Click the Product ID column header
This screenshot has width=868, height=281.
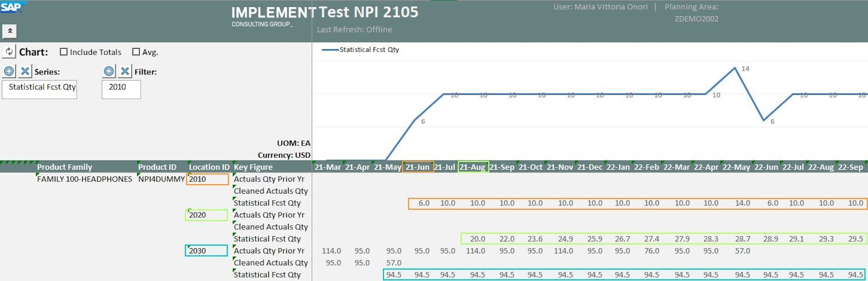(x=157, y=167)
